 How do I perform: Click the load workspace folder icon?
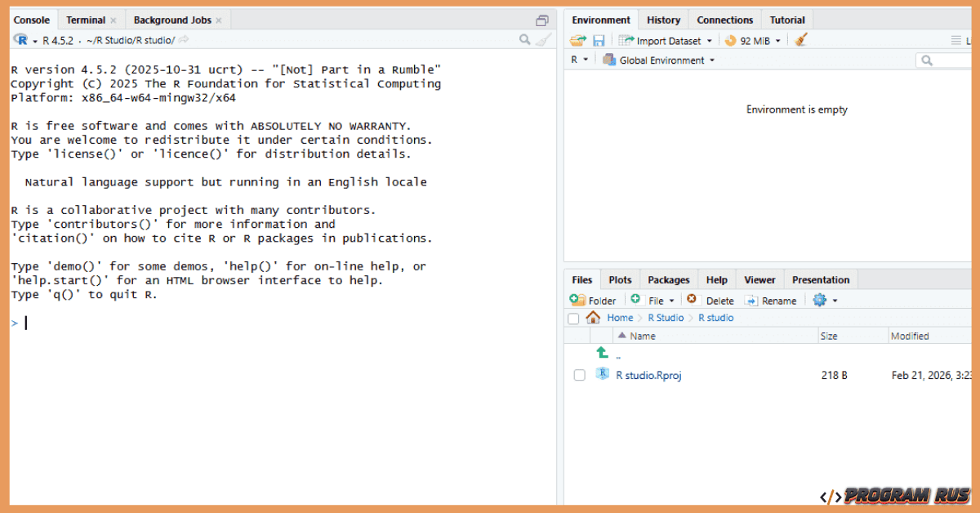click(578, 40)
